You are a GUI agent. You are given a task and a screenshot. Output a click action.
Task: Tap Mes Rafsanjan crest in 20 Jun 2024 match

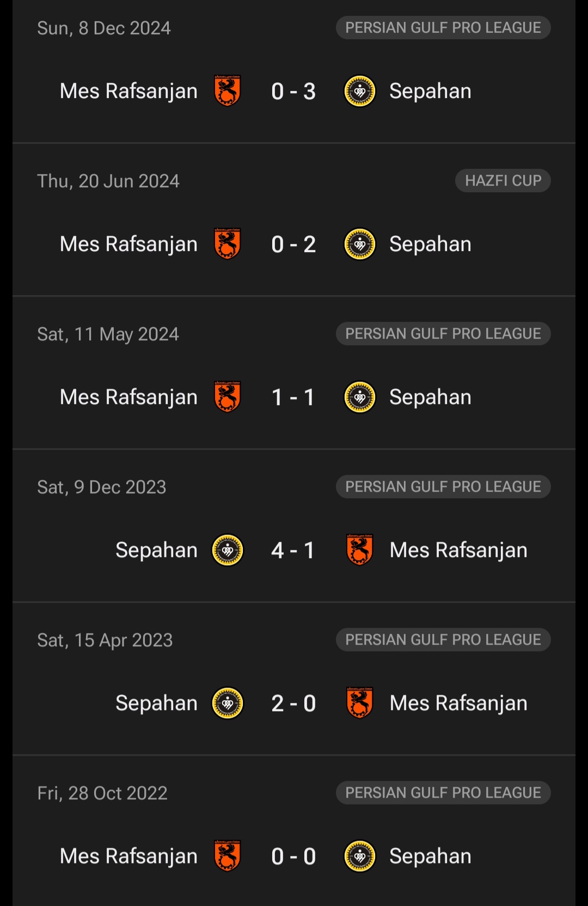pyautogui.click(x=227, y=244)
